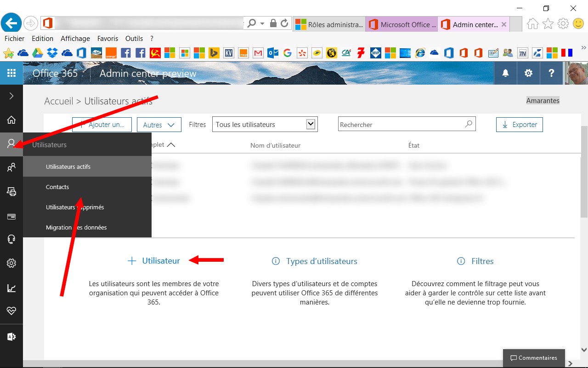Select Contacts in the Utilisateurs flyout
Screen dimensions: 588x368
[87, 187]
